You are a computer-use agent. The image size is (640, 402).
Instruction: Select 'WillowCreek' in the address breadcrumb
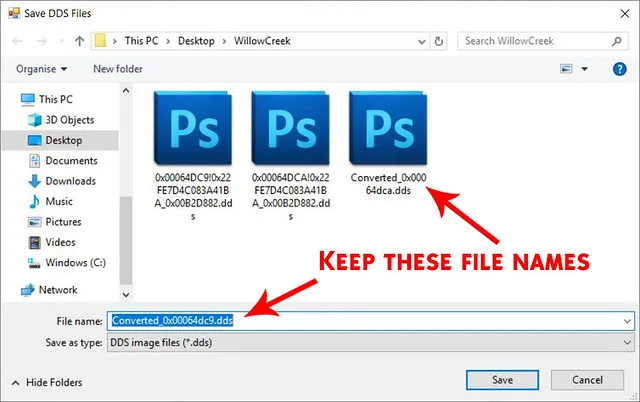point(262,41)
